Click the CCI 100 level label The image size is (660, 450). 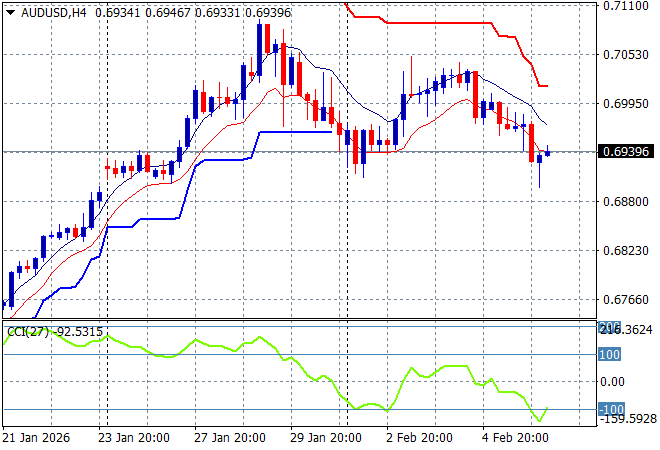tap(609, 354)
